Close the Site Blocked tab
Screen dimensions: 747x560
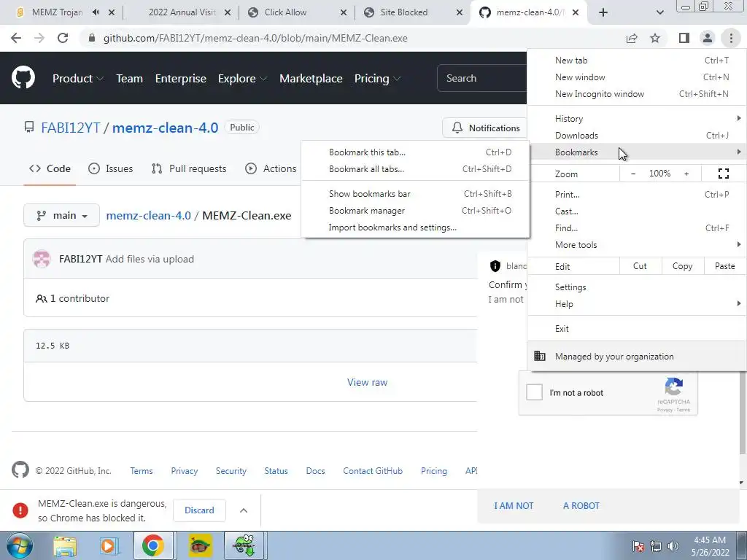tap(460, 12)
